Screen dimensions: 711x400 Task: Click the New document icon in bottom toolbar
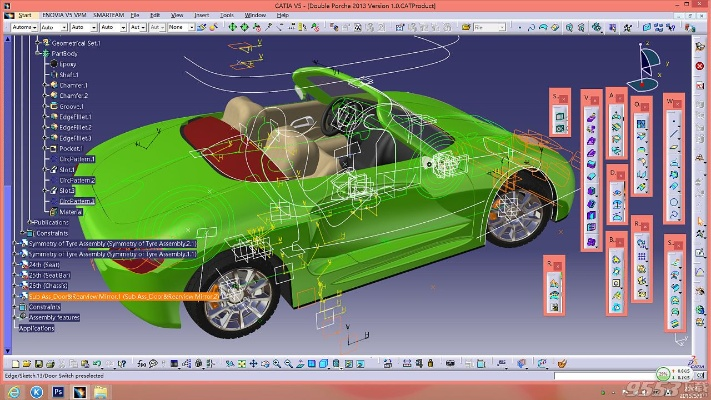pos(16,362)
